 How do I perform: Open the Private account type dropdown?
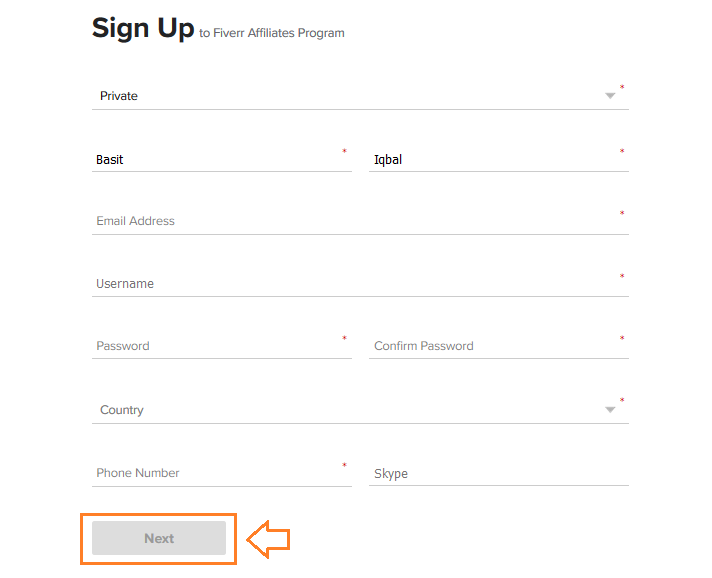(360, 96)
